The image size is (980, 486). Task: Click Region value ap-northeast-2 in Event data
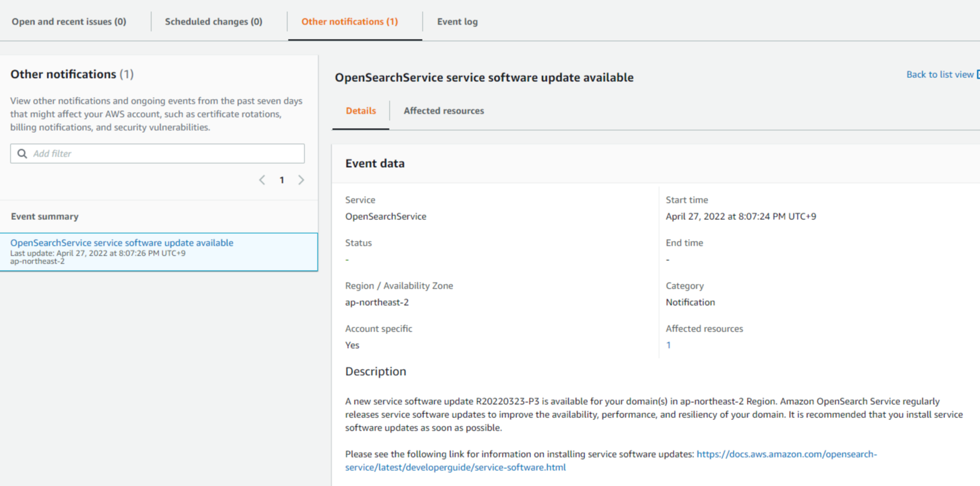pyautogui.click(x=377, y=302)
